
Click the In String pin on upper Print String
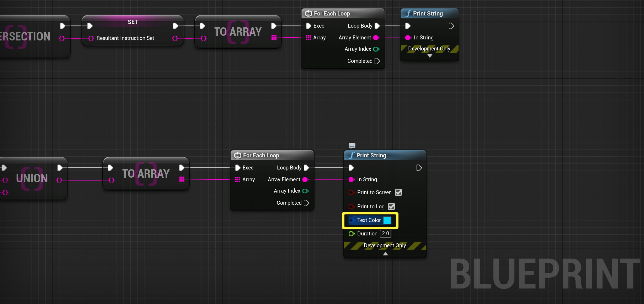(408, 38)
